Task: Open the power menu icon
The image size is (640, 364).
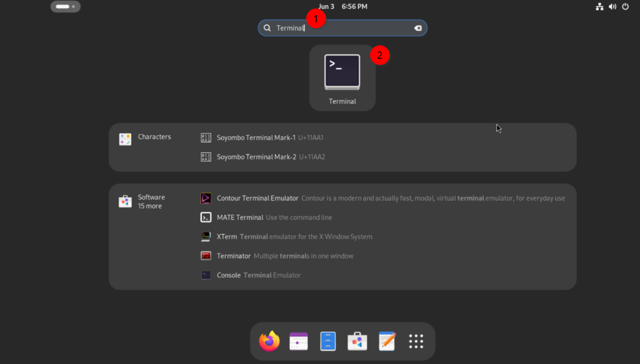Action: (625, 7)
